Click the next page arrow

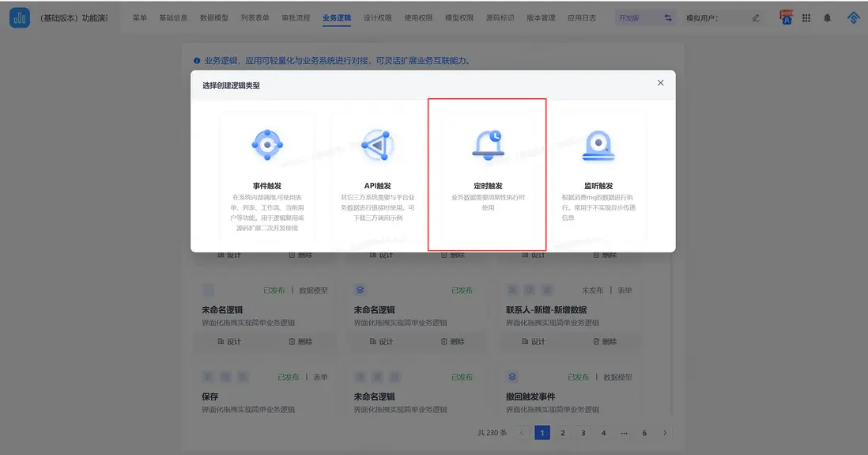pyautogui.click(x=665, y=433)
